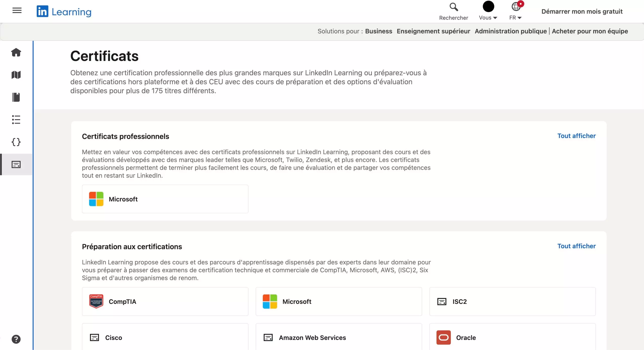Open the curly braces coding icon
Image resolution: width=644 pixels, height=350 pixels.
click(x=16, y=142)
